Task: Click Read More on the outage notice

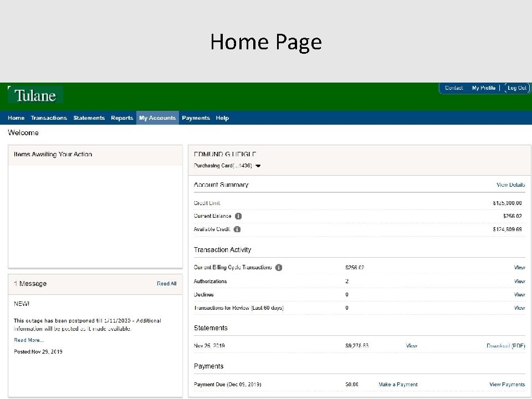Action: pos(28,340)
